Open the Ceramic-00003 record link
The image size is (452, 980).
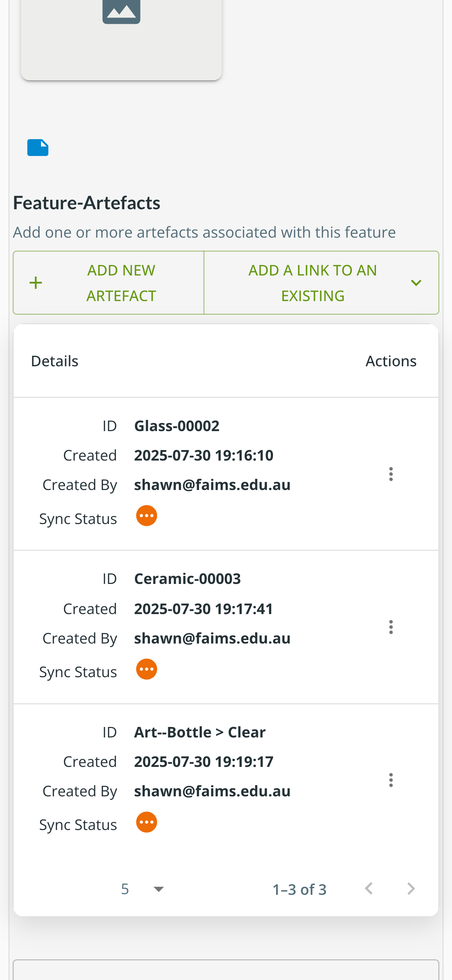[x=187, y=579]
